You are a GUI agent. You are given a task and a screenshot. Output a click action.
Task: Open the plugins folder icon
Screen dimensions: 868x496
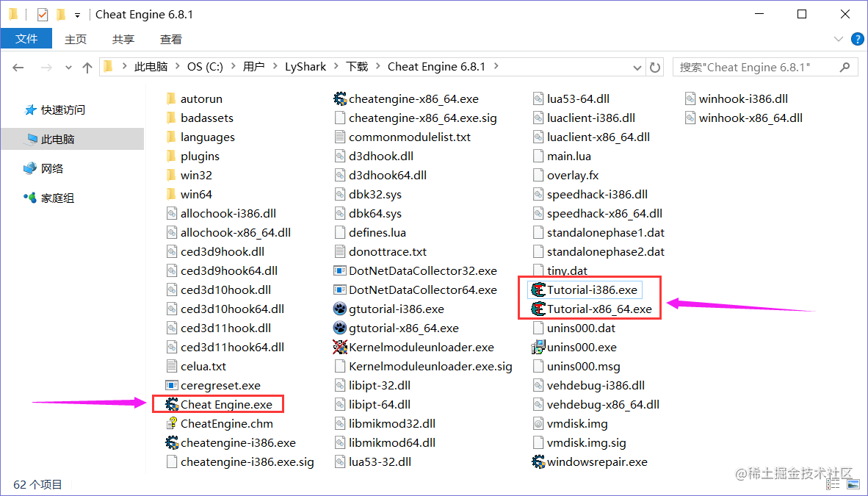[x=171, y=156]
